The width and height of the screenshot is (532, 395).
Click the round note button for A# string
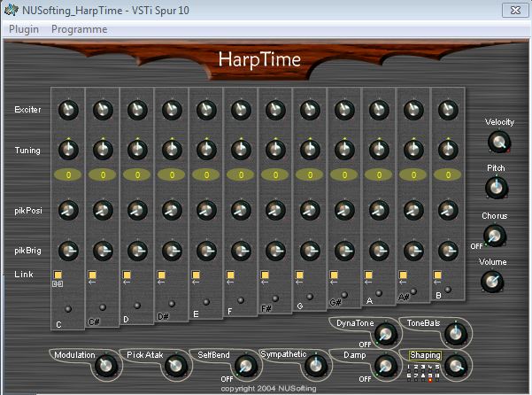pyautogui.click(x=413, y=291)
